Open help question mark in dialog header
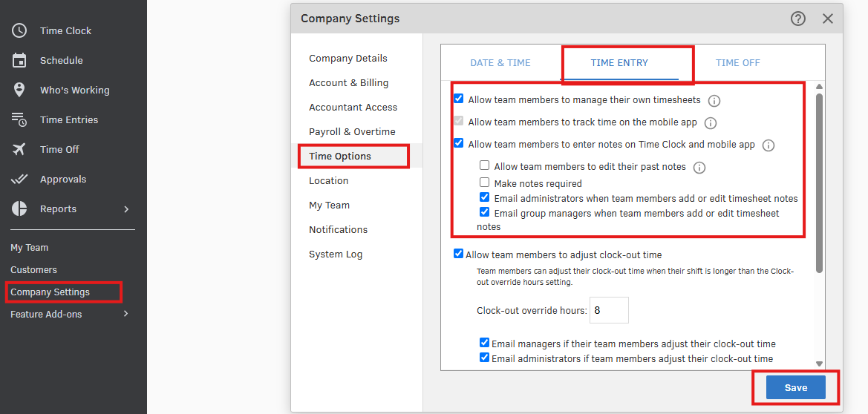The width and height of the screenshot is (868, 414). coord(798,19)
